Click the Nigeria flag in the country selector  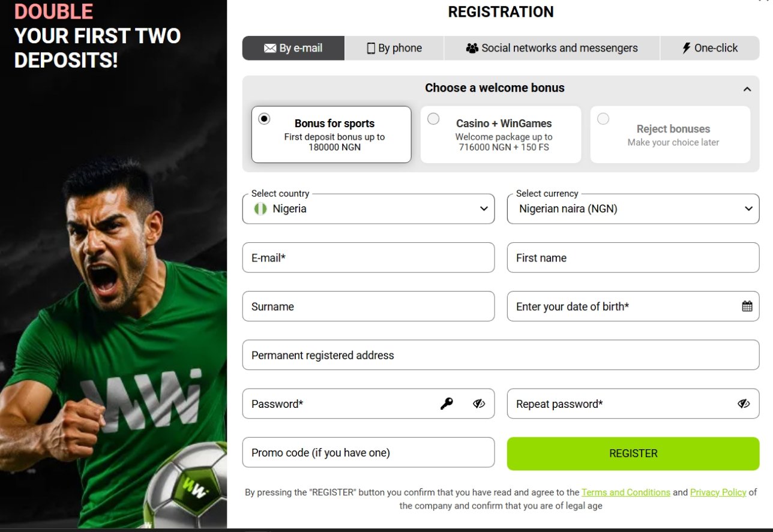259,209
